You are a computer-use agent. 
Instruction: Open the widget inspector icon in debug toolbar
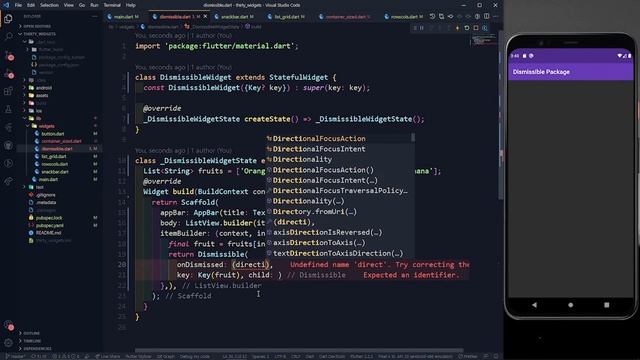point(485,28)
